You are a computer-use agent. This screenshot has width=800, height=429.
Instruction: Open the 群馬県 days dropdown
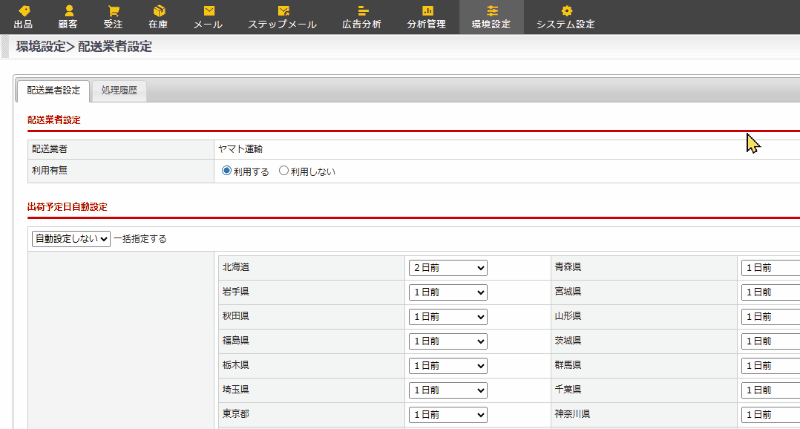click(770, 366)
